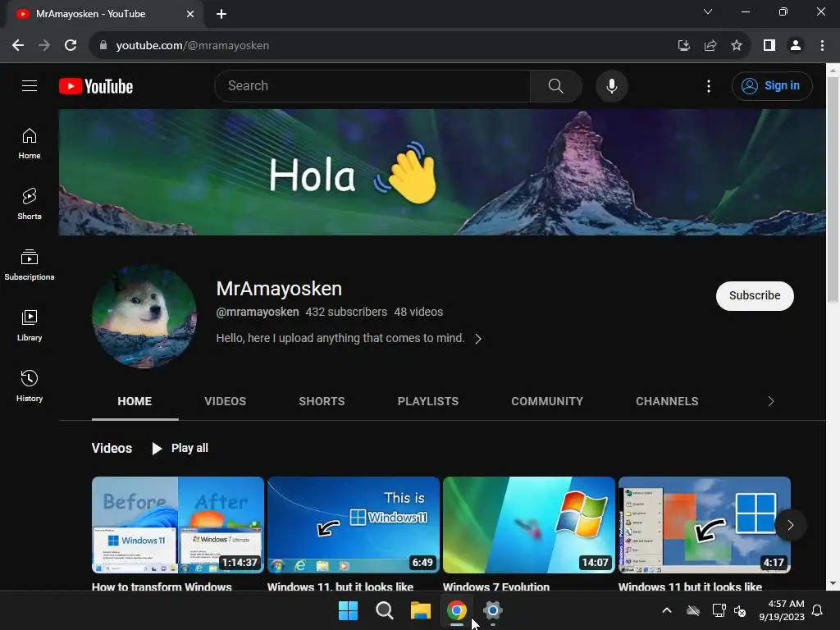Open YouTube settings three-dot menu
The width and height of the screenshot is (840, 630).
coord(708,86)
